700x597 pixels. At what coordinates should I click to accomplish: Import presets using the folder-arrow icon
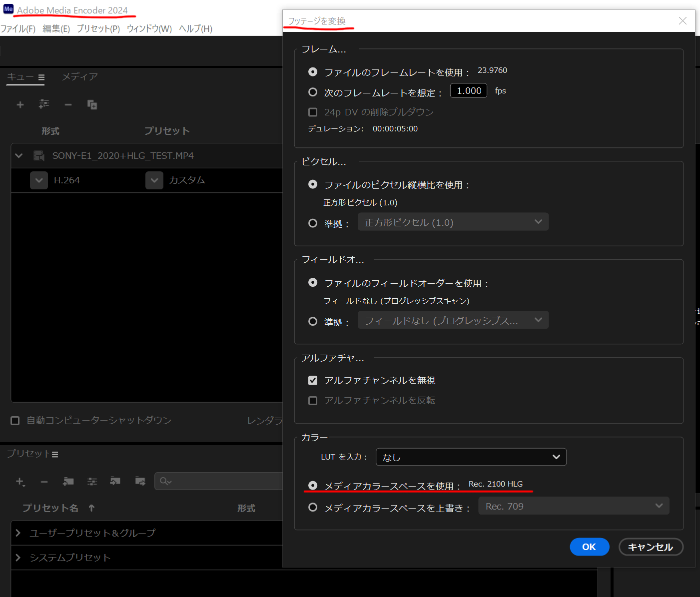[115, 481]
